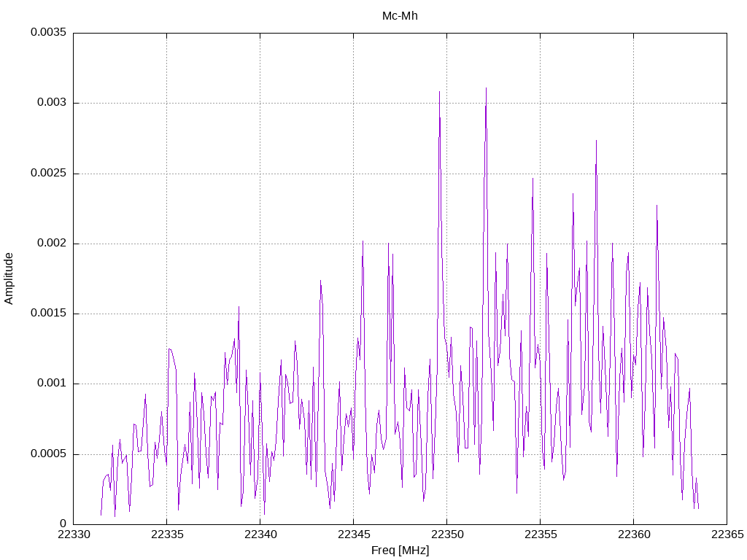Click the y-axis value 0.001
Screen dimensions: 747x560
tap(52, 384)
